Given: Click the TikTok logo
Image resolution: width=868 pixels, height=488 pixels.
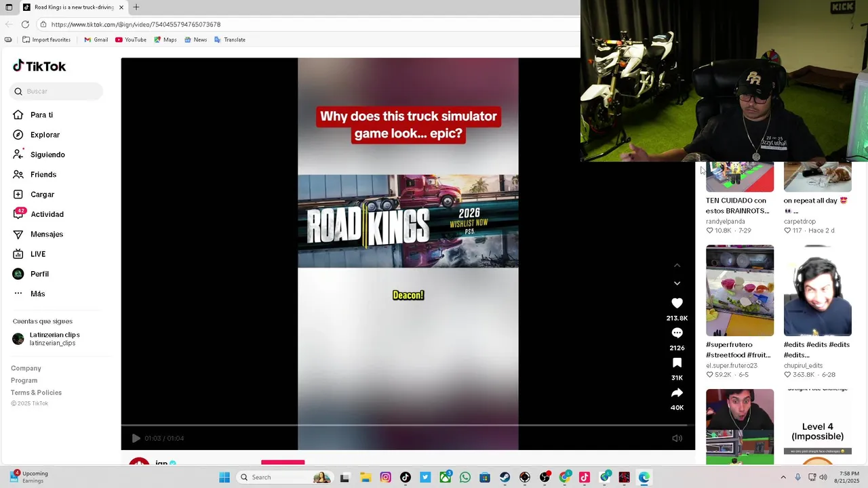Looking at the screenshot, I should [39, 66].
